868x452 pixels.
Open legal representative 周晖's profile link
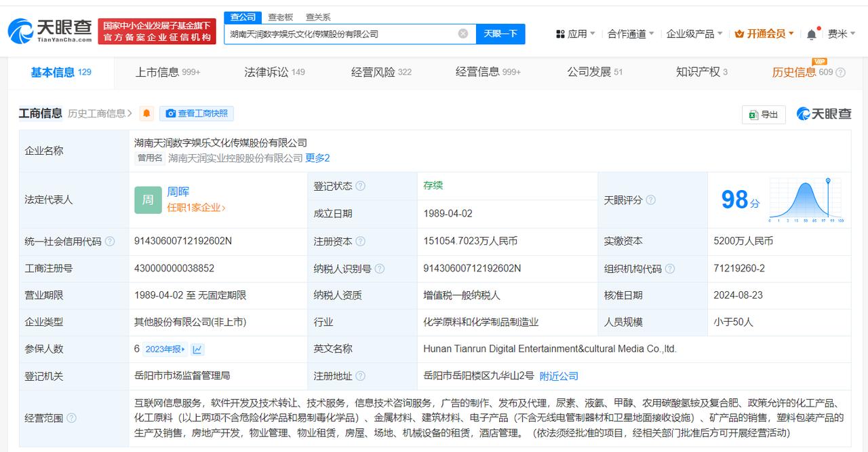click(x=178, y=192)
